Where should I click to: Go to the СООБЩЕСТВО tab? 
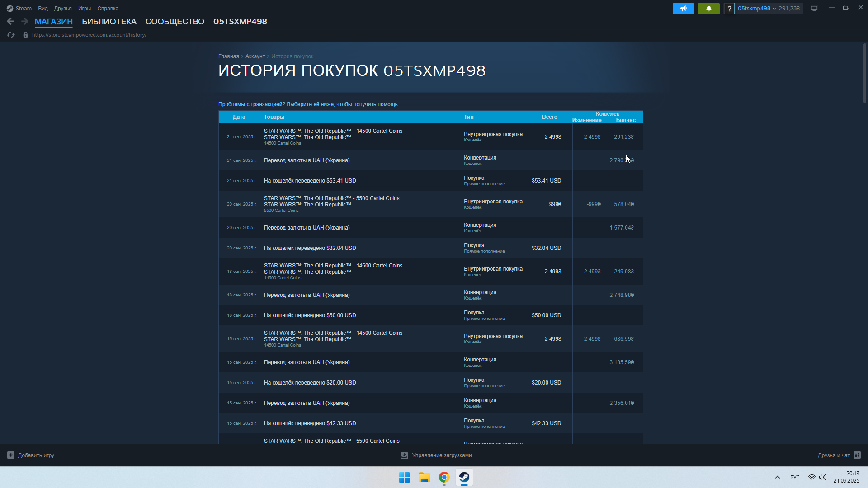click(175, 22)
